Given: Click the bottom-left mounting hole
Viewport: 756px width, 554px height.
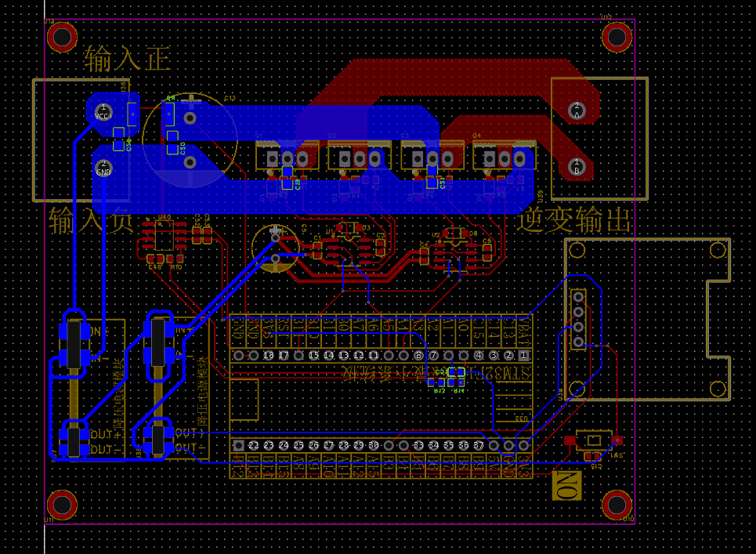Looking at the screenshot, I should pyautogui.click(x=62, y=505).
